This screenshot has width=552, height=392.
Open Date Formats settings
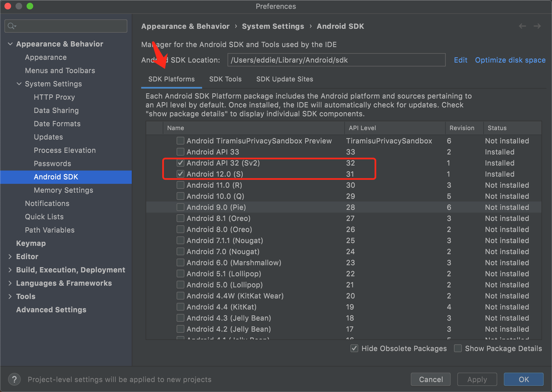click(57, 123)
